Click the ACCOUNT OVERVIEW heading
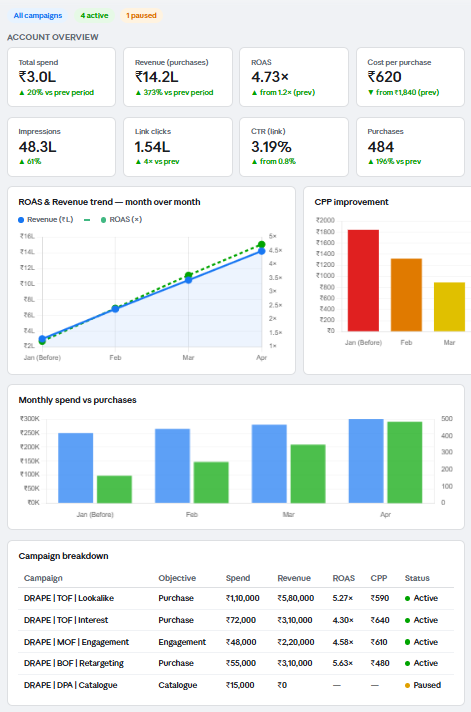 click(53, 37)
